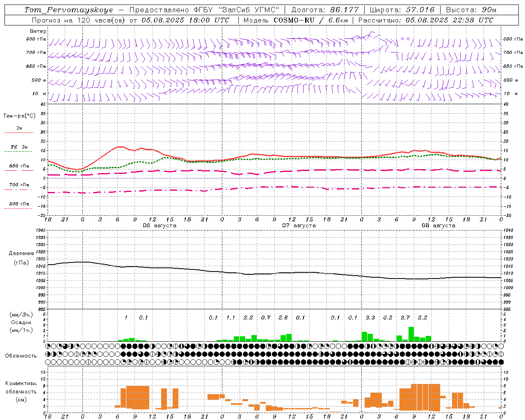
Task: Click the 0.7 three-hour precipitation value
Action: (266, 317)
